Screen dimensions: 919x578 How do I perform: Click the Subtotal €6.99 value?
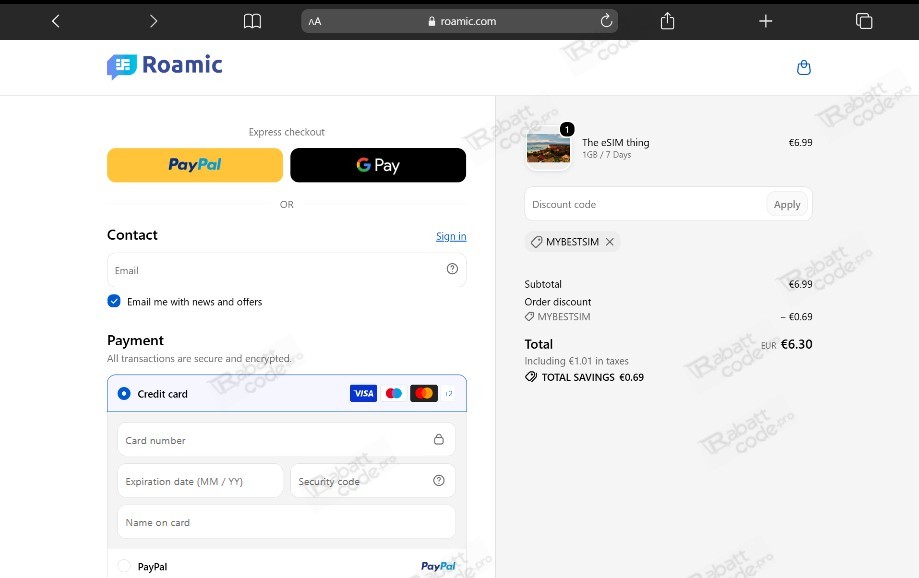(x=800, y=284)
